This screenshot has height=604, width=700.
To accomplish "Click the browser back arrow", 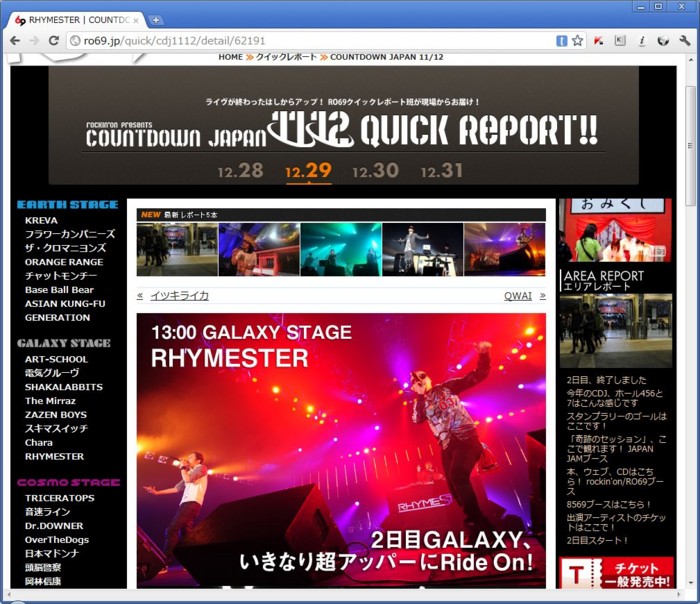I will (x=15, y=41).
